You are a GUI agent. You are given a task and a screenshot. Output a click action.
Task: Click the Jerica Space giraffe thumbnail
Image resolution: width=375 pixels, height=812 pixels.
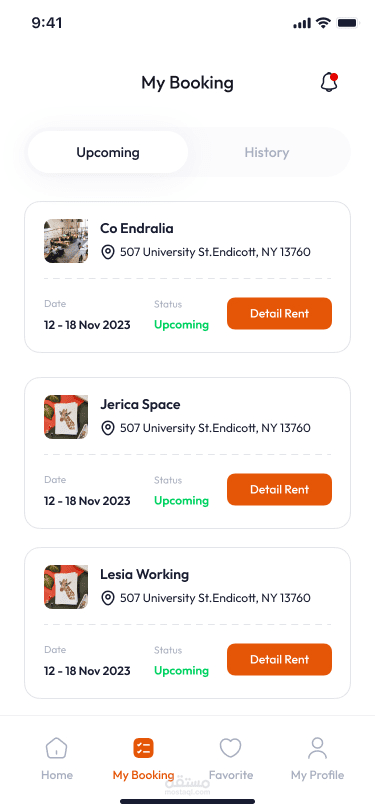[66, 417]
